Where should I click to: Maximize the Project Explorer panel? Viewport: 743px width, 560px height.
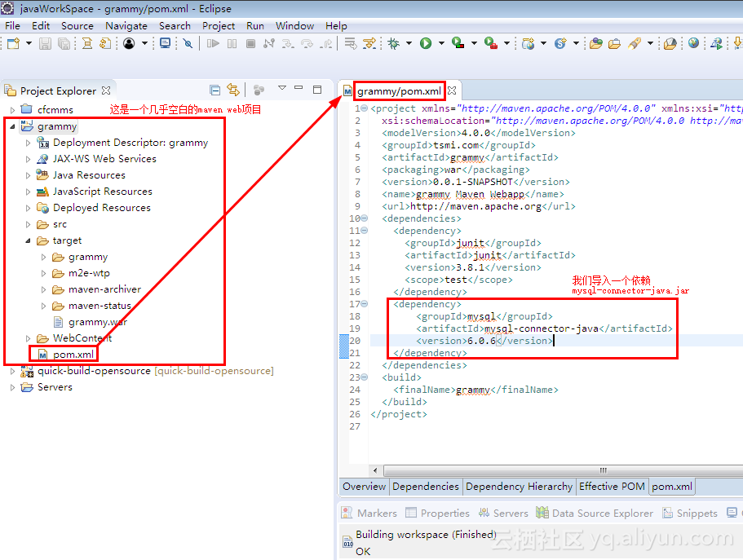(x=317, y=89)
